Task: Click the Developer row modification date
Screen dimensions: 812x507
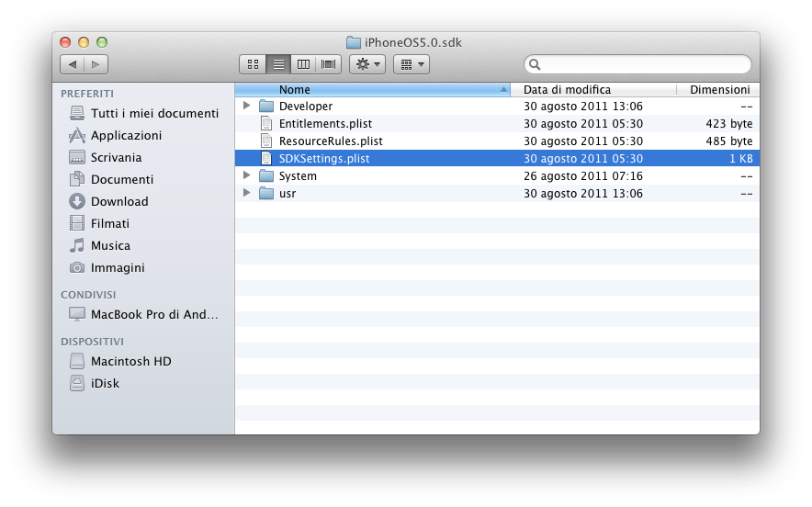Action: click(x=583, y=107)
